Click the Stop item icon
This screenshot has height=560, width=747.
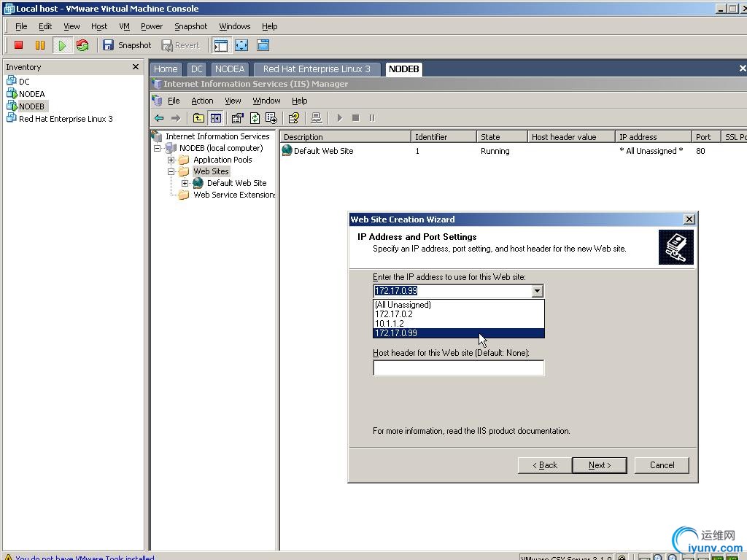pyautogui.click(x=355, y=117)
